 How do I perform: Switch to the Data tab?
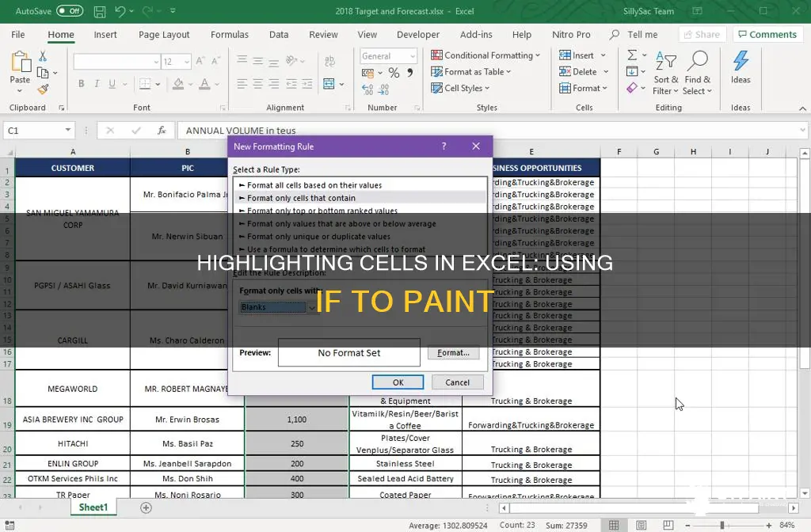coord(279,35)
